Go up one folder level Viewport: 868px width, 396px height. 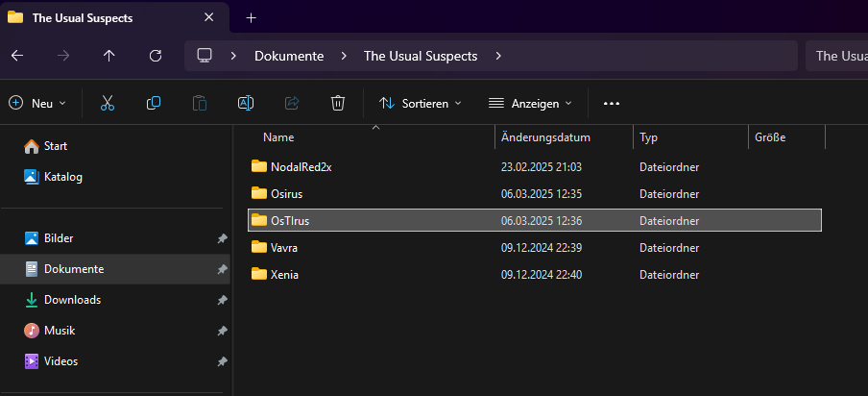pos(108,56)
